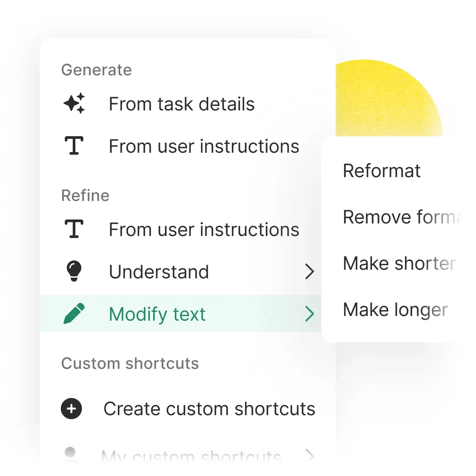The width and height of the screenshot is (476, 476).
Task: Select the highlighted Modify text entry
Action: 157,314
